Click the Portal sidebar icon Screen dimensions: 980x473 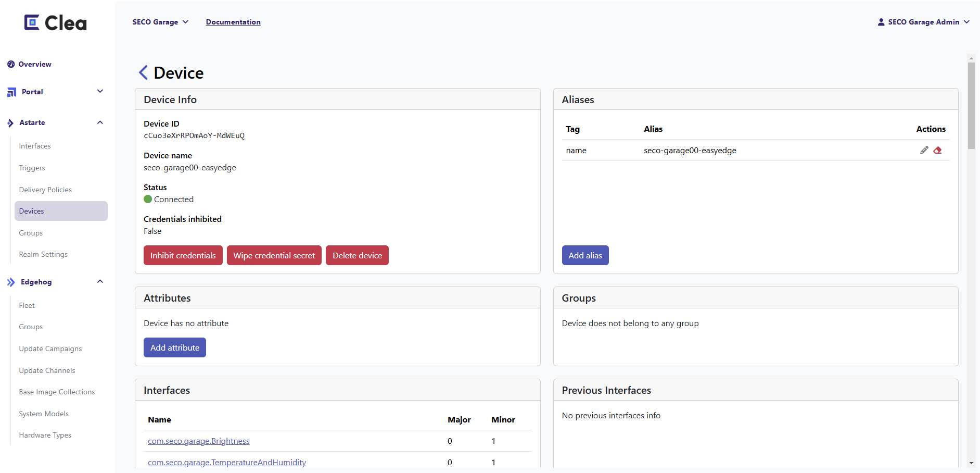[11, 92]
